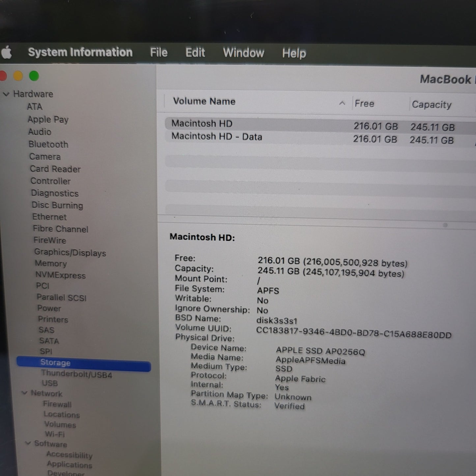Click the APPLE SSD AP0256Q device name

click(x=321, y=351)
